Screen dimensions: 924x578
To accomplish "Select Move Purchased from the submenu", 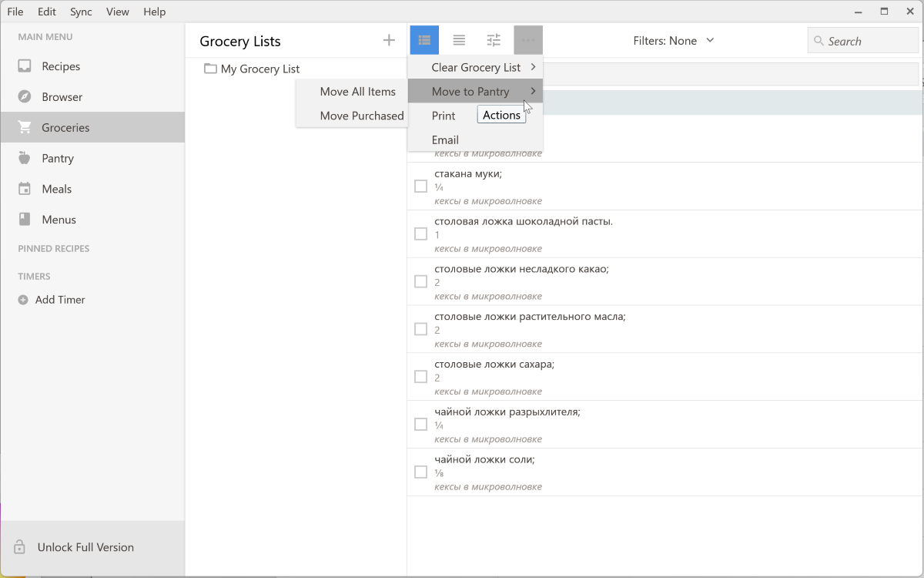I will pos(361,116).
